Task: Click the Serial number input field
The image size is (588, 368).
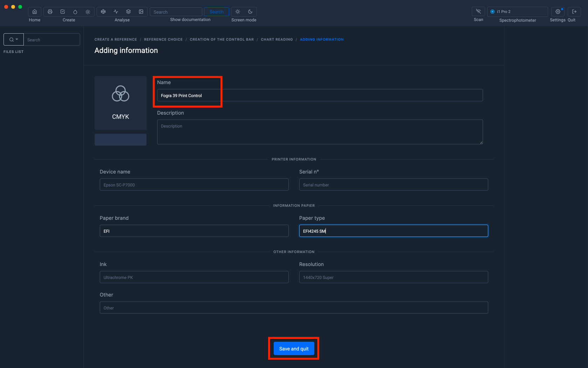Action: click(394, 185)
